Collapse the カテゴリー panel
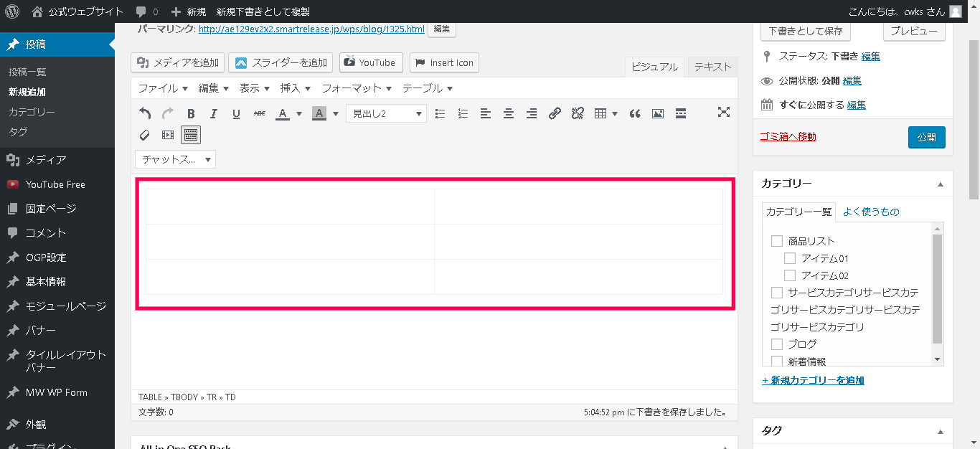This screenshot has height=449, width=980. pos(940,184)
